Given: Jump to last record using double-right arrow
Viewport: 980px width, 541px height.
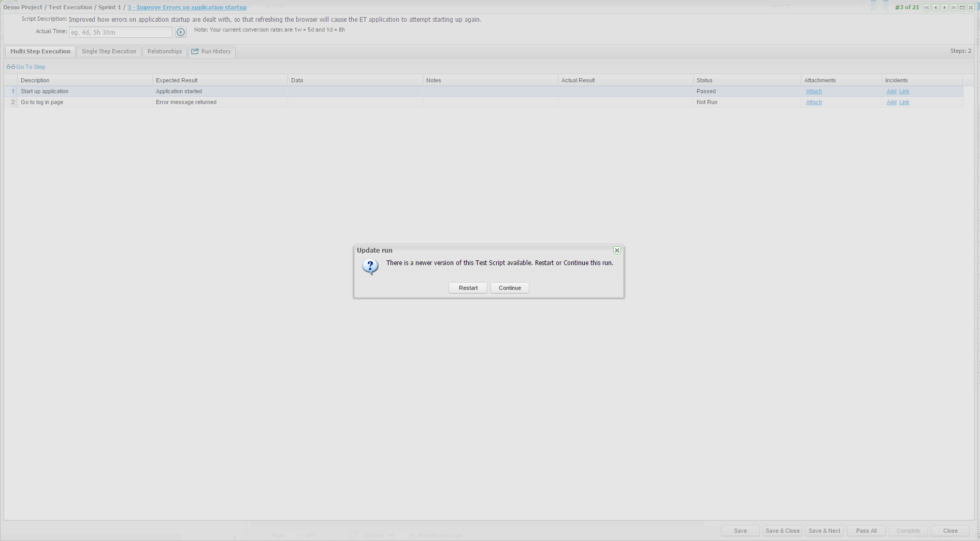Looking at the screenshot, I should (953, 7).
